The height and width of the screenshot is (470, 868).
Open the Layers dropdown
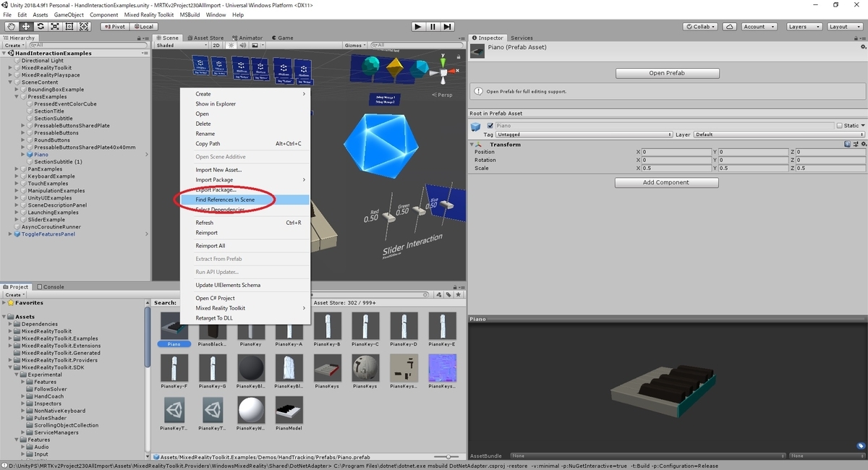(803, 27)
